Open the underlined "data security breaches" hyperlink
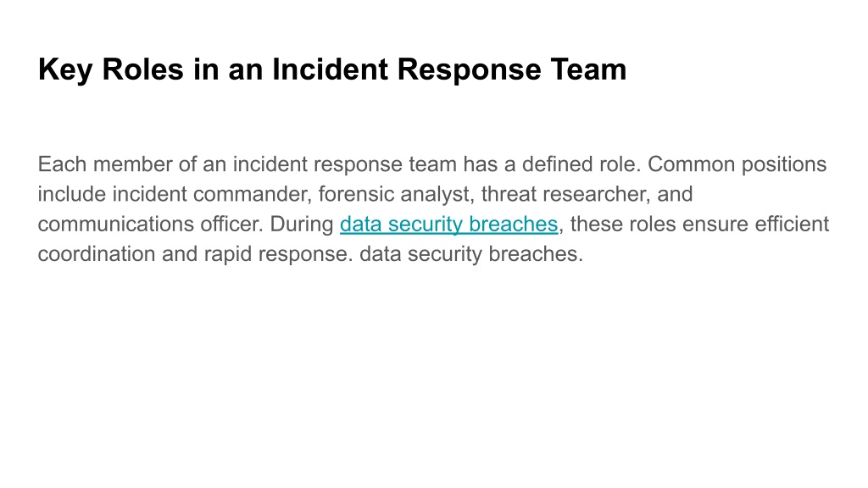The height and width of the screenshot is (488, 868). click(448, 225)
